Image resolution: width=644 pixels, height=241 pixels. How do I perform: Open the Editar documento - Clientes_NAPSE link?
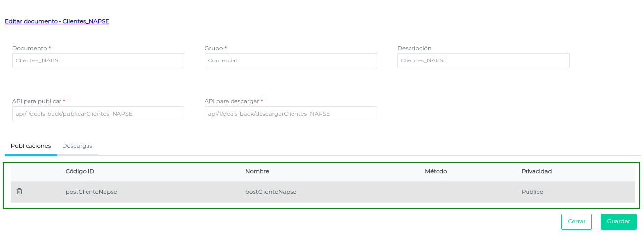tap(57, 21)
